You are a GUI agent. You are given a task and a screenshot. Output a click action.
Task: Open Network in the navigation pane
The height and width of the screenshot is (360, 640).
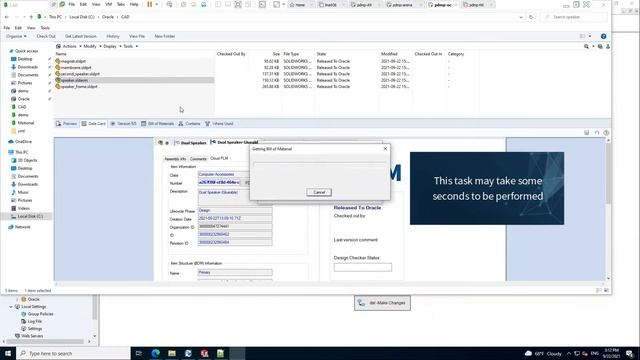pyautogui.click(x=22, y=227)
